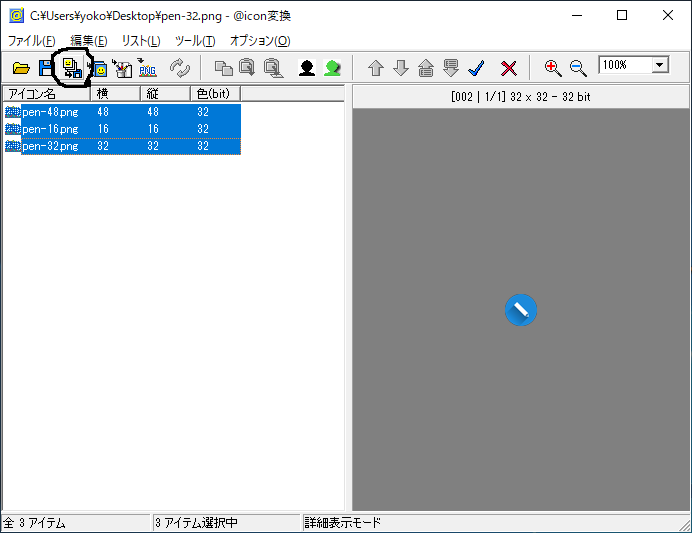Screen dimensions: 692x533
Task: Click the blue pen preview image
Action: 521,310
